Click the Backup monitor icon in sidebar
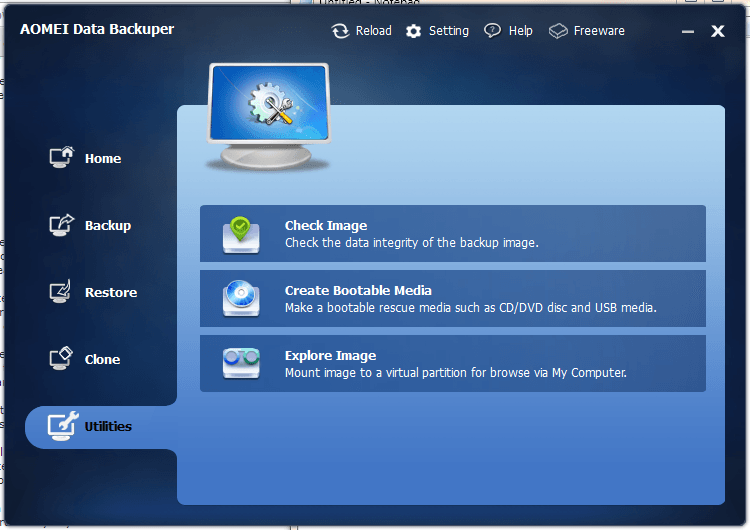The image size is (750, 530). (62, 224)
